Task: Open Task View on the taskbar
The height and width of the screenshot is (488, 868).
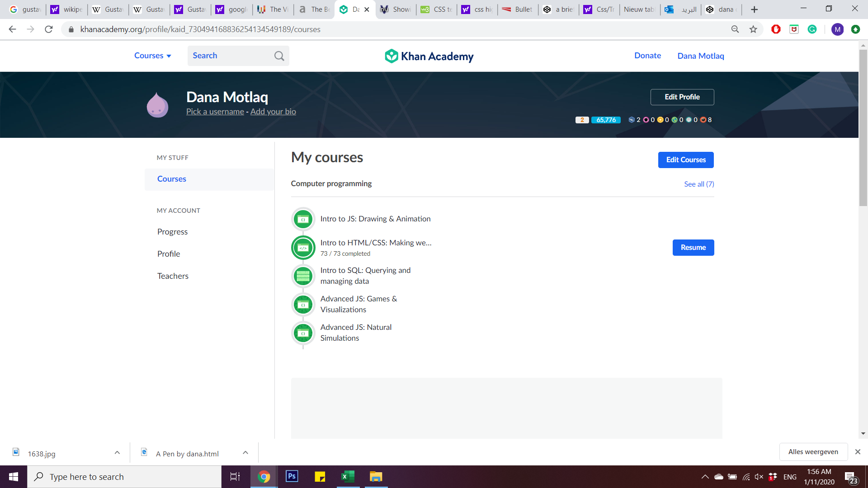Action: [x=235, y=476]
